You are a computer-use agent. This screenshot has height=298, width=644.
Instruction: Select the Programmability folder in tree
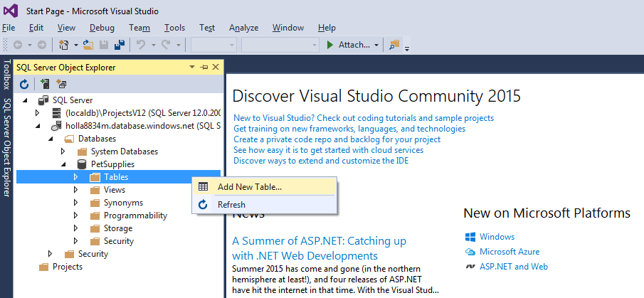(135, 215)
